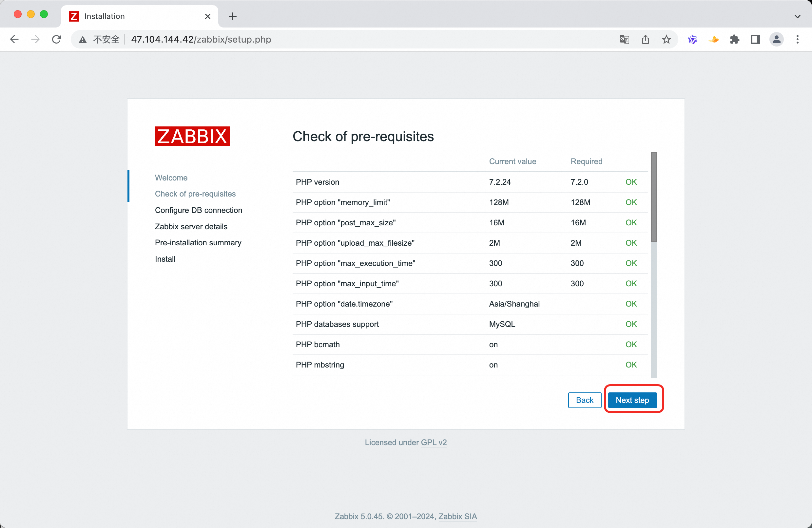Click the pre-requisites table scrollbar
Image resolution: width=812 pixels, height=528 pixels.
(654, 197)
